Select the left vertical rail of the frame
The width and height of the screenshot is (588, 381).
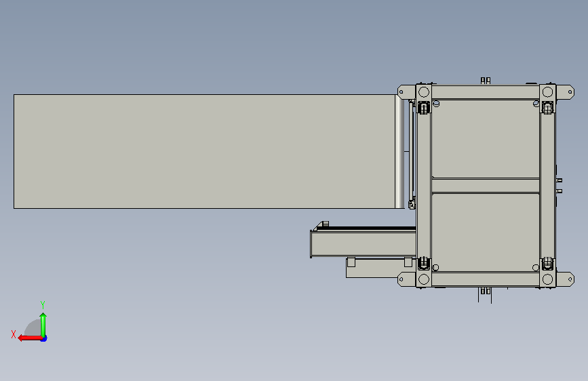click(424, 186)
